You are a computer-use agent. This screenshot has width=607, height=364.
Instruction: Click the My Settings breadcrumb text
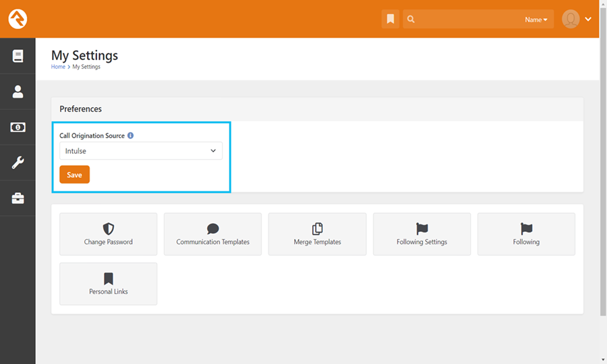[x=86, y=67]
